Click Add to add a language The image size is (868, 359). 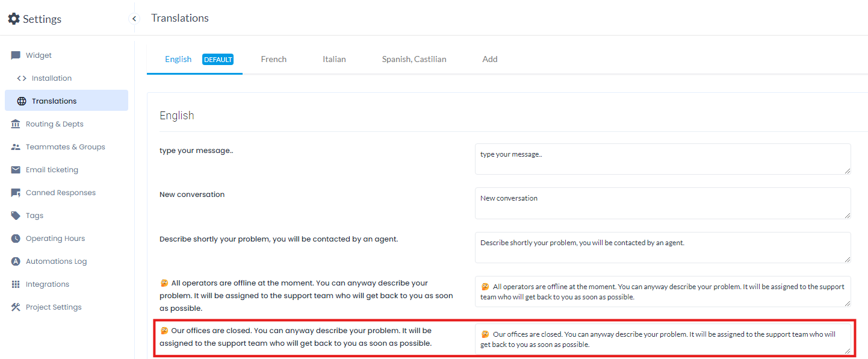click(x=490, y=59)
